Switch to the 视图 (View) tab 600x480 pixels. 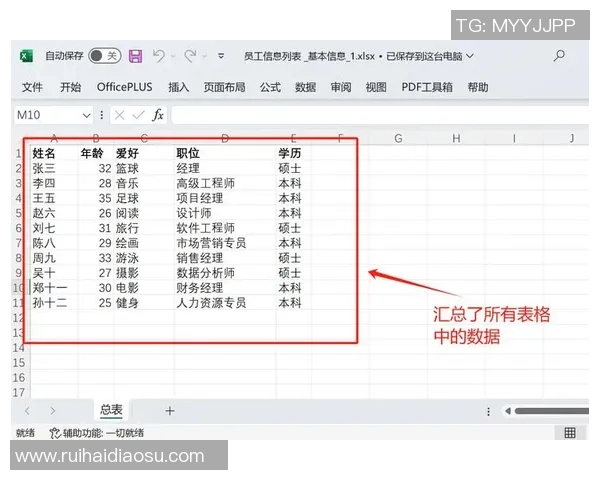coord(376,87)
